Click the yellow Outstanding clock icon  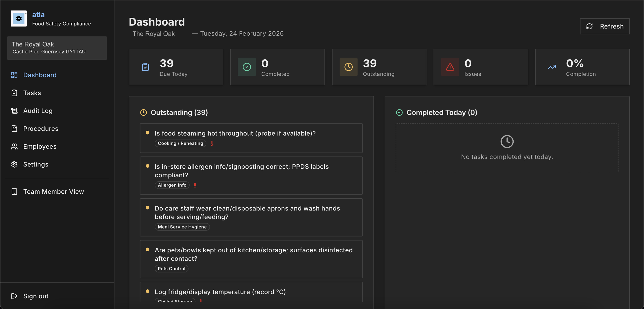tap(348, 67)
